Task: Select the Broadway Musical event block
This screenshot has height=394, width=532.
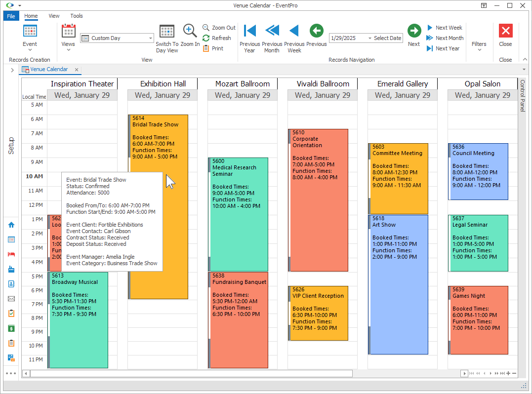Action: tap(78, 320)
